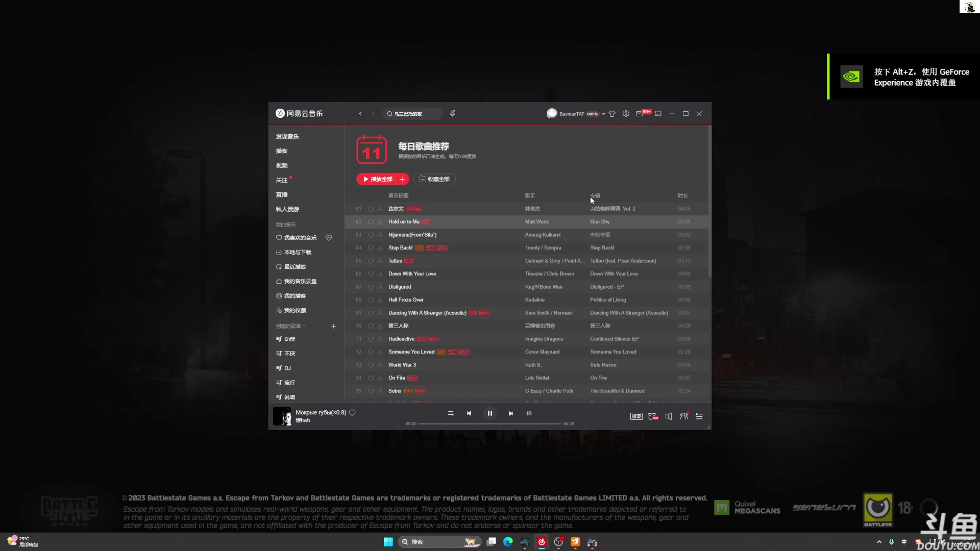Click the playback progress bar
The height and width of the screenshot is (551, 980).
pyautogui.click(x=490, y=423)
